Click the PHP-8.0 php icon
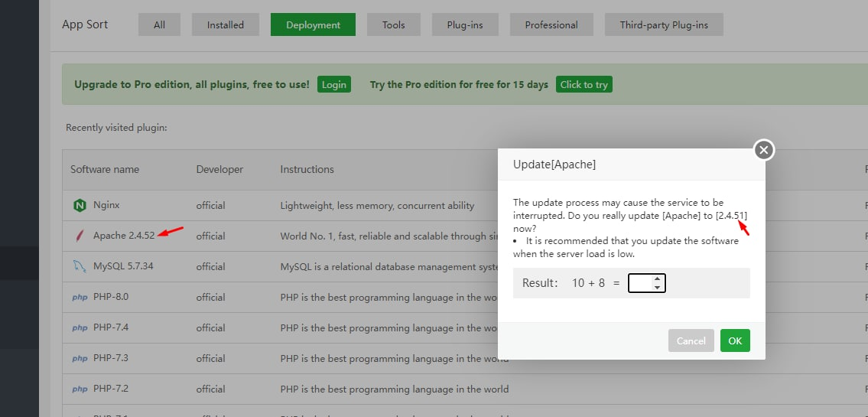The image size is (868, 417). [x=79, y=297]
